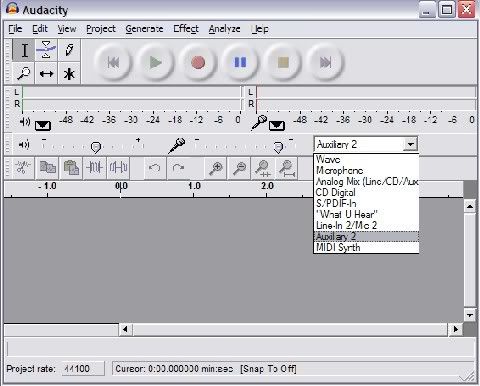Click the yellow Stop button
This screenshot has height=386, width=480.
[283, 62]
